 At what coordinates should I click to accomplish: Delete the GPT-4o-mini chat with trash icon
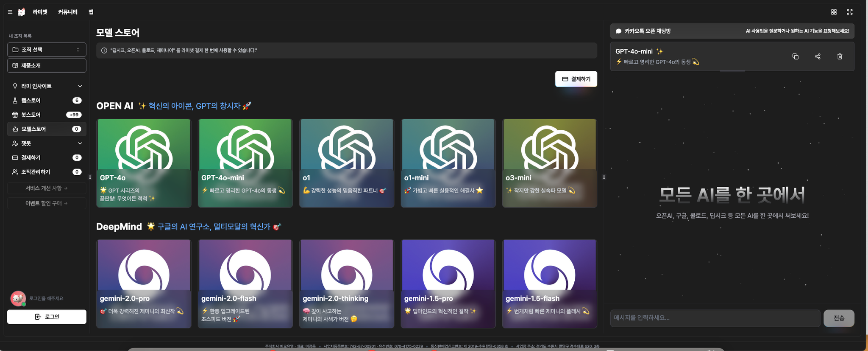(x=840, y=56)
